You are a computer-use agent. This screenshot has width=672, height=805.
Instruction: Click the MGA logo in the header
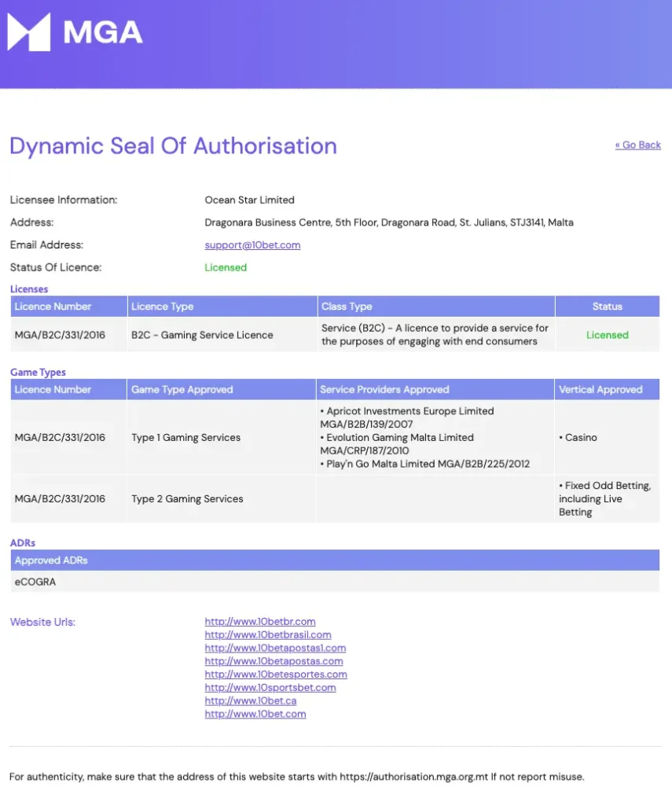[x=75, y=32]
